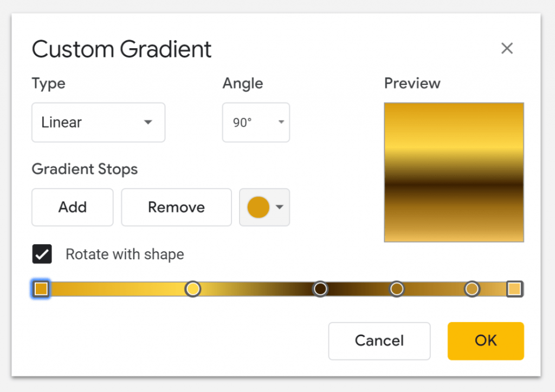Open the Linear type dropdown
The width and height of the screenshot is (555, 392).
click(148, 122)
